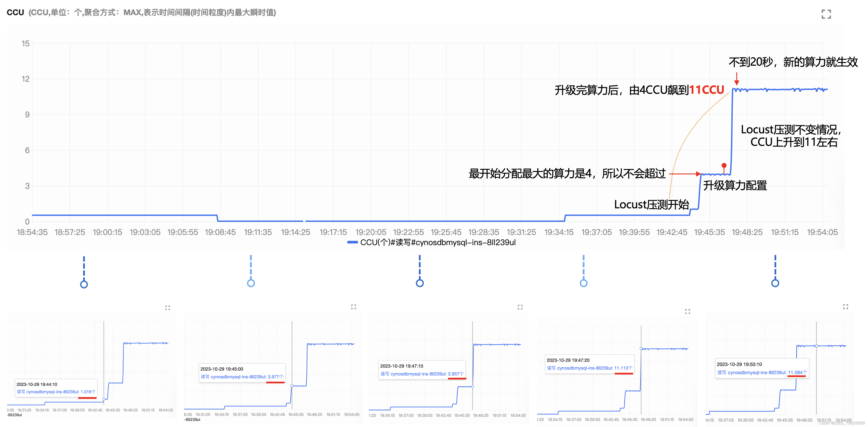Click the 18:57:25 x-axis label

[70, 232]
